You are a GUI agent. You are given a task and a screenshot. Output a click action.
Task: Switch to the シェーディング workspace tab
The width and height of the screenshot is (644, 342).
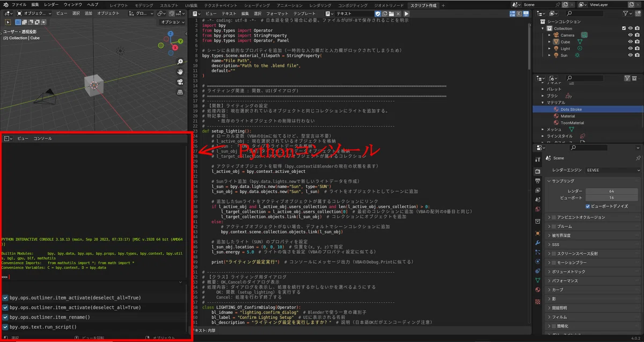click(257, 5)
